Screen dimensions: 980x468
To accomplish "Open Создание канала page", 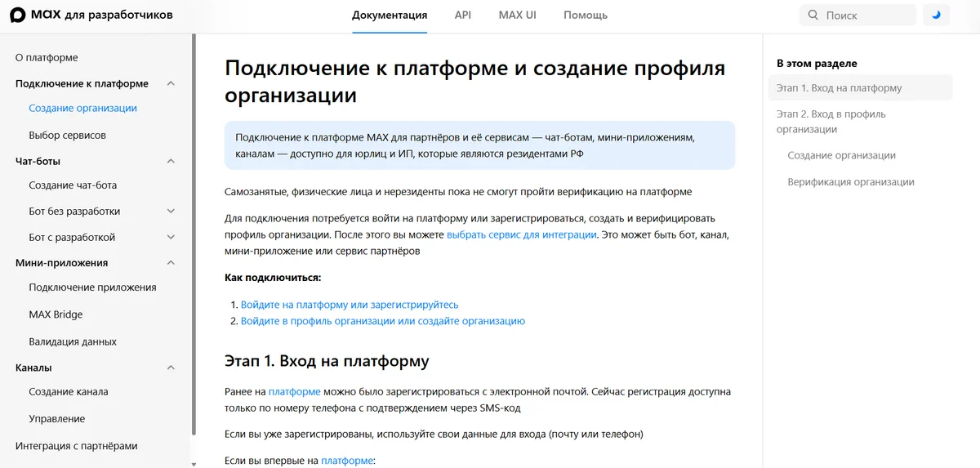I will [x=69, y=392].
